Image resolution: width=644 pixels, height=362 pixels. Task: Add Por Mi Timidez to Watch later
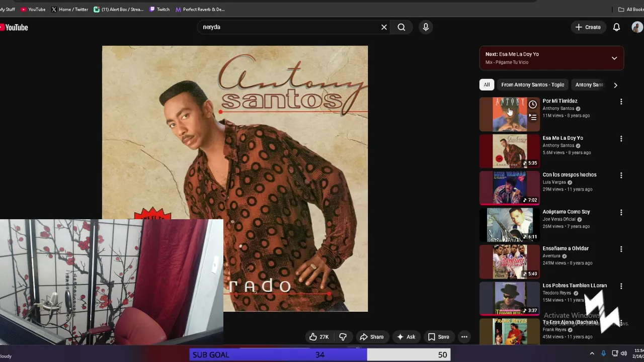[532, 105]
